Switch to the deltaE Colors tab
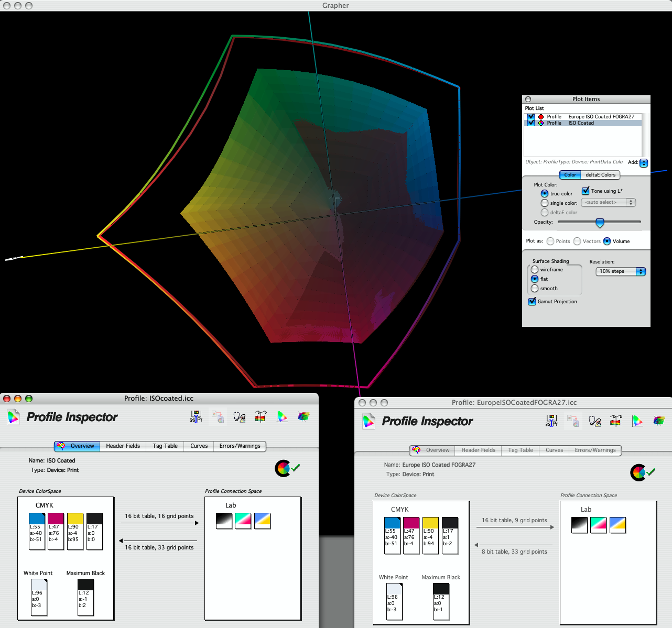The width and height of the screenshot is (672, 628). point(601,175)
